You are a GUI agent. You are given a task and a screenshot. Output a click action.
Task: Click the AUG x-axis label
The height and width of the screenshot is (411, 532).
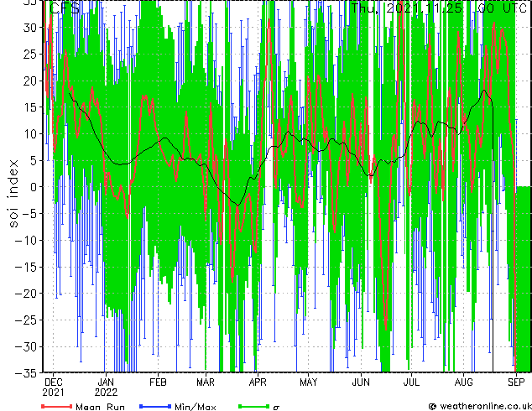pyautogui.click(x=463, y=382)
